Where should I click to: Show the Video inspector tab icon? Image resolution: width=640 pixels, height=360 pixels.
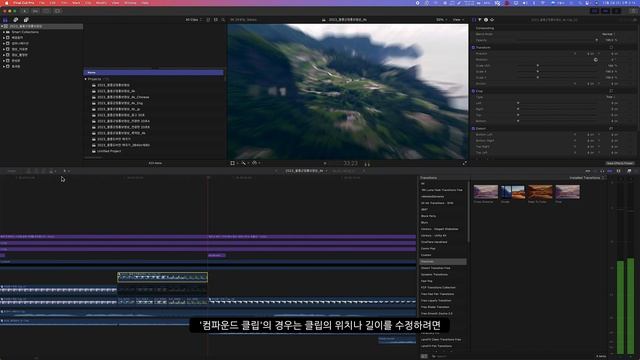474,20
